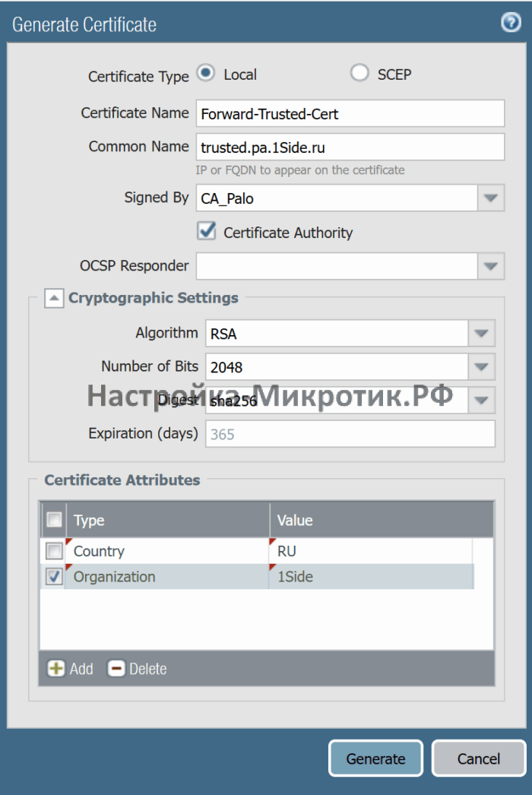532x795 pixels.
Task: Click the Certificate Name input field
Action: pyautogui.click(x=350, y=113)
